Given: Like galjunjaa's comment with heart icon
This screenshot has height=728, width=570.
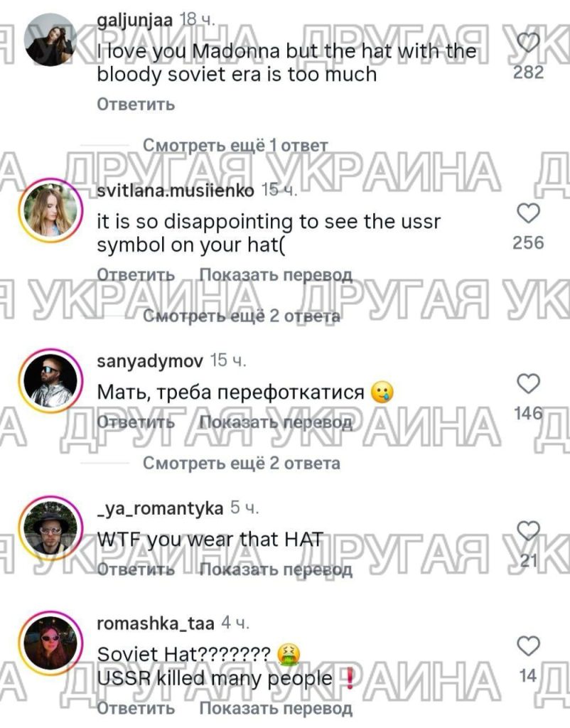Looking at the screenshot, I should (x=528, y=43).
